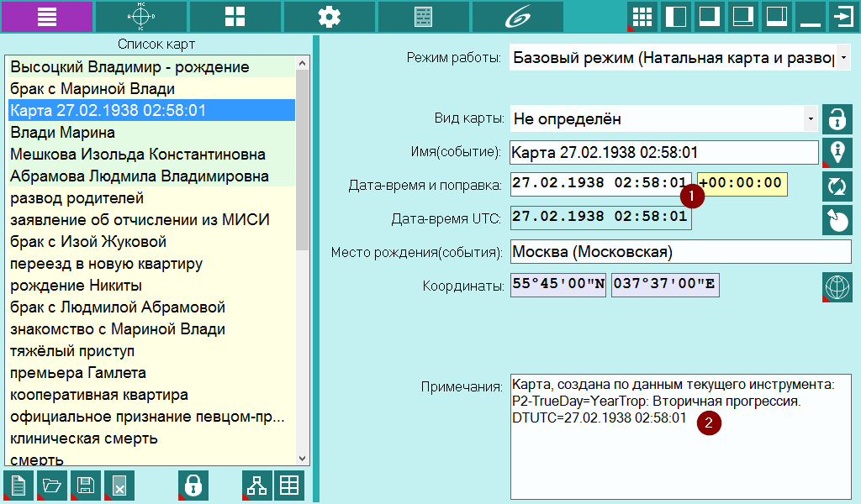Viewport: 861px width, 504px height.
Task: Click the new card document icon
Action: (18, 486)
